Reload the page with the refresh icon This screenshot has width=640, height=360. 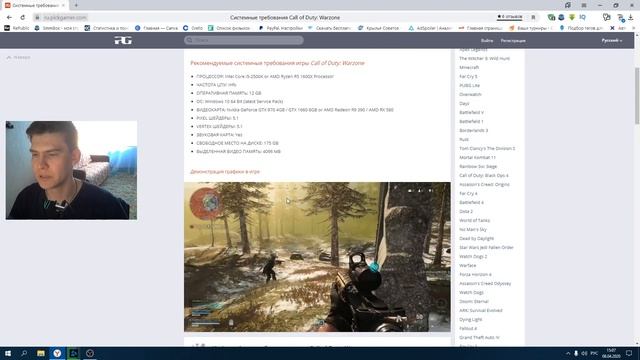coord(22,18)
